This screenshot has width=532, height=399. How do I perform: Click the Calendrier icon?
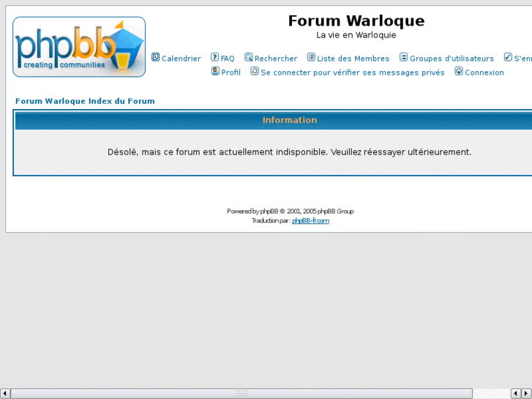[155, 57]
